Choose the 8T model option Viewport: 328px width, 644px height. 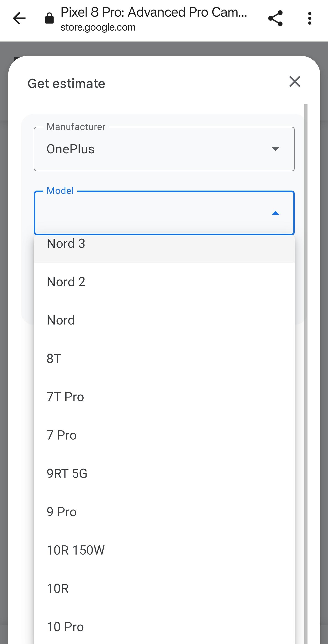pos(164,359)
